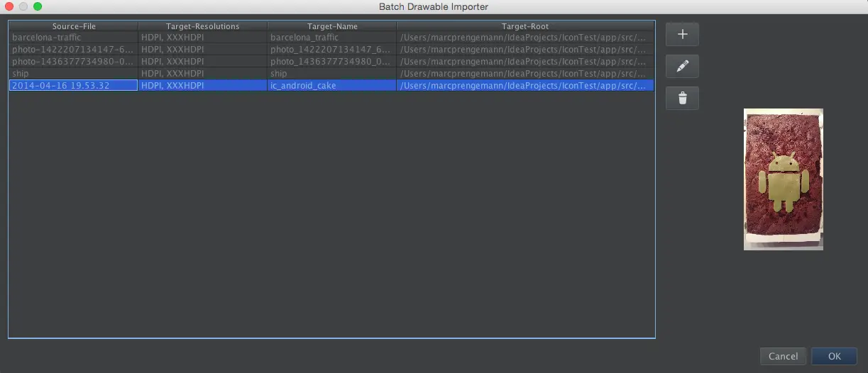Click the target root path of ship row
This screenshot has width=868, height=373.
525,73
